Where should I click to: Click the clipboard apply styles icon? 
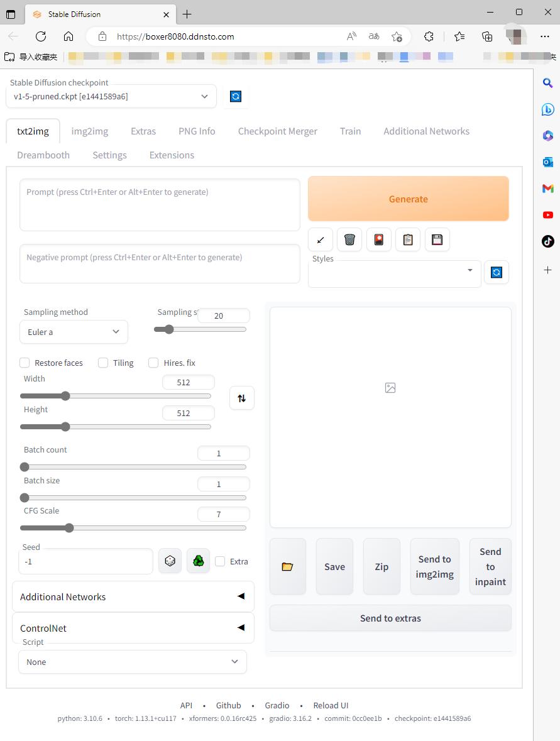pyautogui.click(x=408, y=239)
